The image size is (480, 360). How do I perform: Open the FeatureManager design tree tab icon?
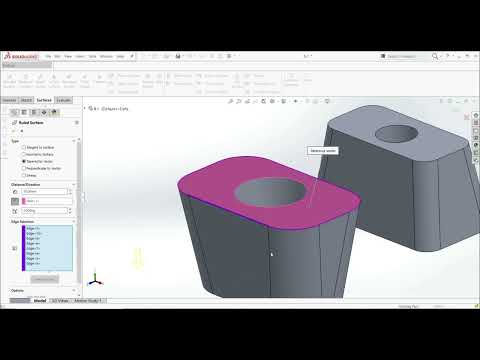click(14, 112)
